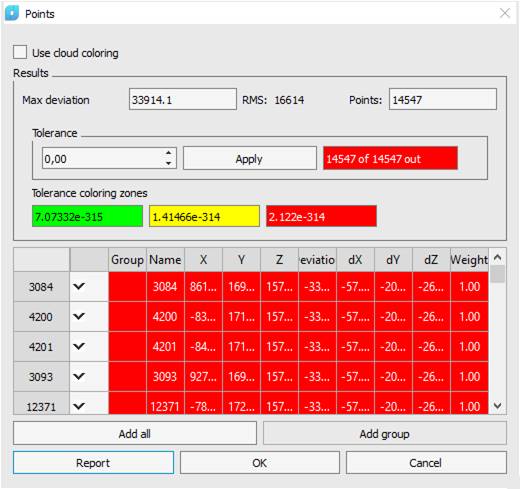Click the Add all button
Viewport: 520px width, 489px height.
click(135, 433)
